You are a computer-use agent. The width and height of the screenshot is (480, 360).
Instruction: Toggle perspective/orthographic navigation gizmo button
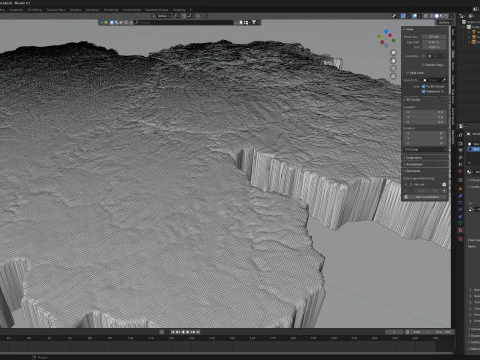click(393, 76)
